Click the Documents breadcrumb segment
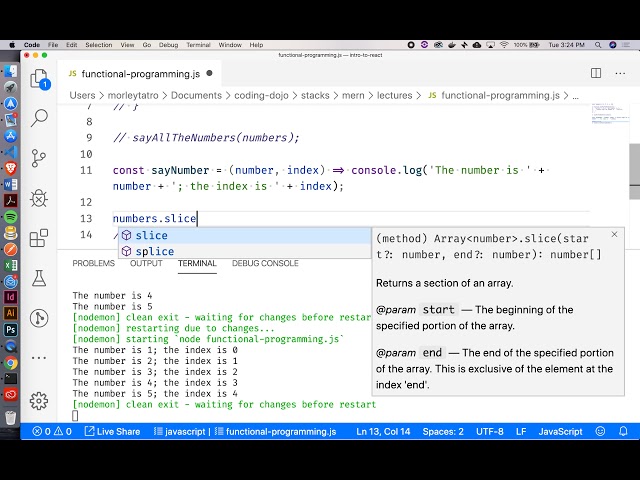The image size is (640, 480). pos(196,96)
